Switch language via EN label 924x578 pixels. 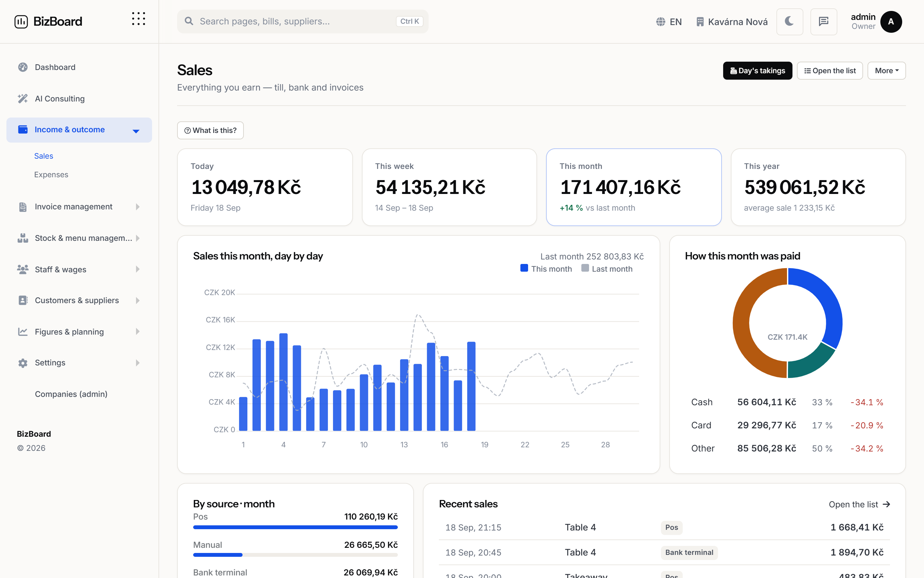tap(675, 22)
